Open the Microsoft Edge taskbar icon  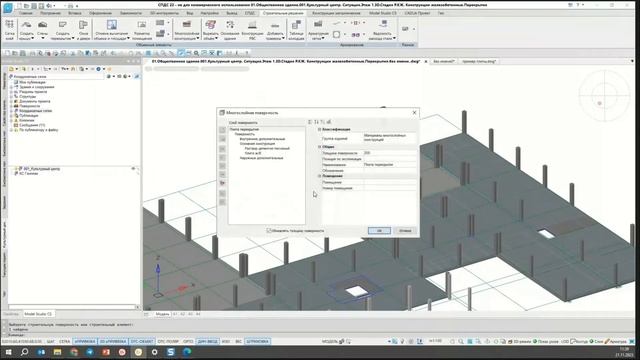[187, 351]
